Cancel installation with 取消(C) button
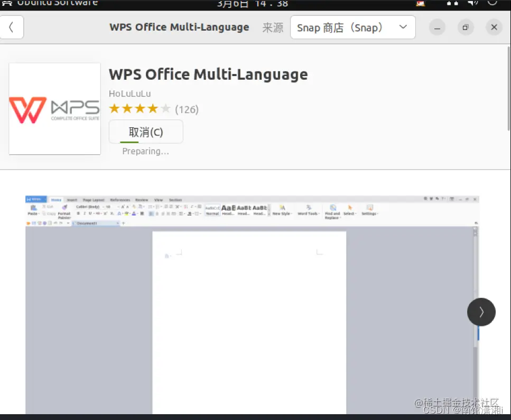Image resolution: width=511 pixels, height=420 pixels. coord(146,132)
